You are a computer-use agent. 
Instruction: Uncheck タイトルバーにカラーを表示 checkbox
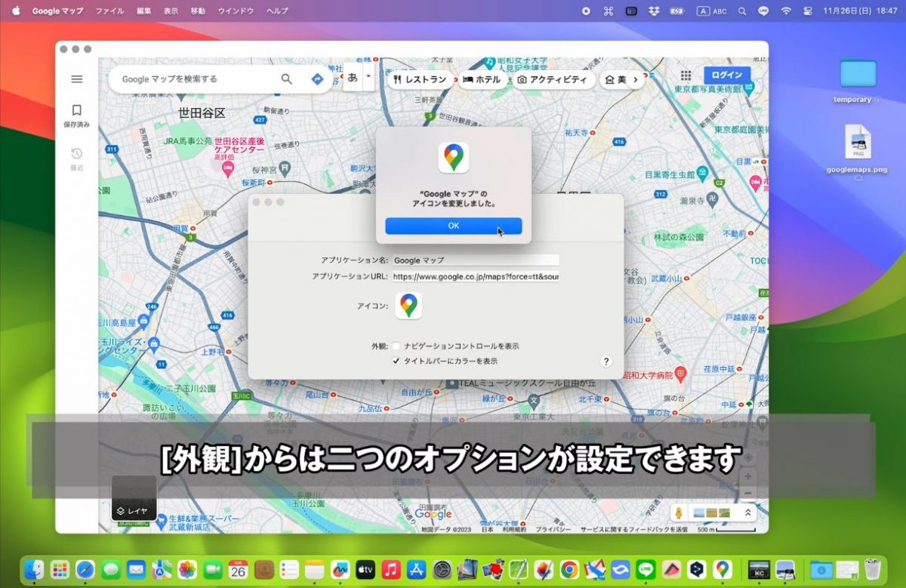pos(396,361)
